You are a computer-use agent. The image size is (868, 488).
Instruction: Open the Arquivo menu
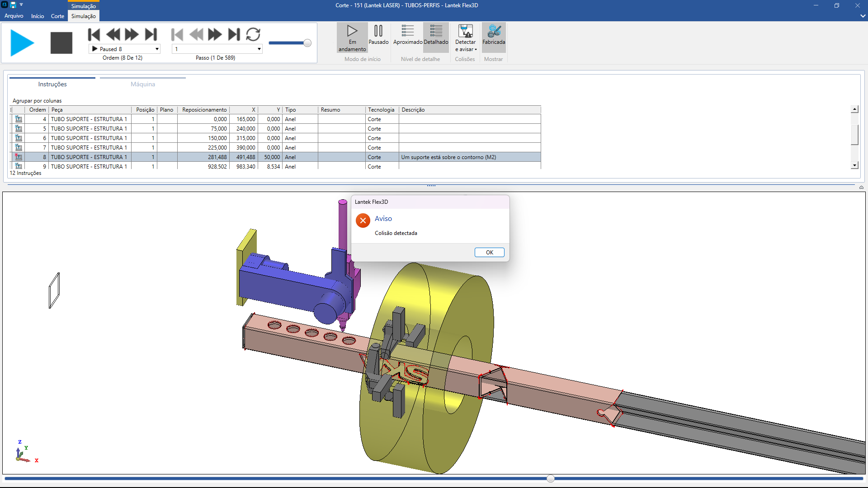click(14, 16)
